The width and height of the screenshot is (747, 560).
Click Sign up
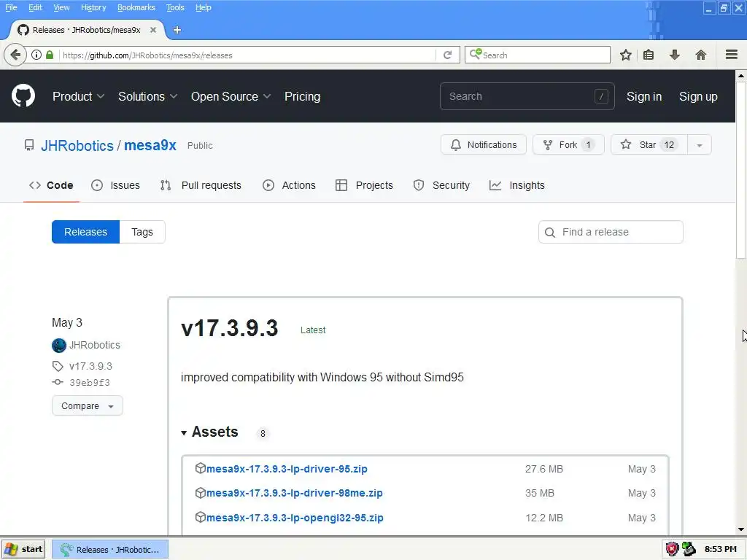[698, 97]
